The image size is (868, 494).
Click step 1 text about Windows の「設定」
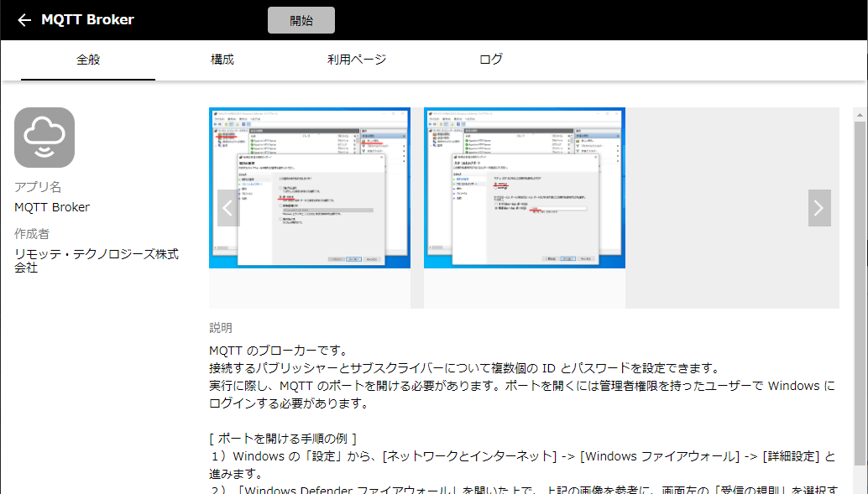522,465
